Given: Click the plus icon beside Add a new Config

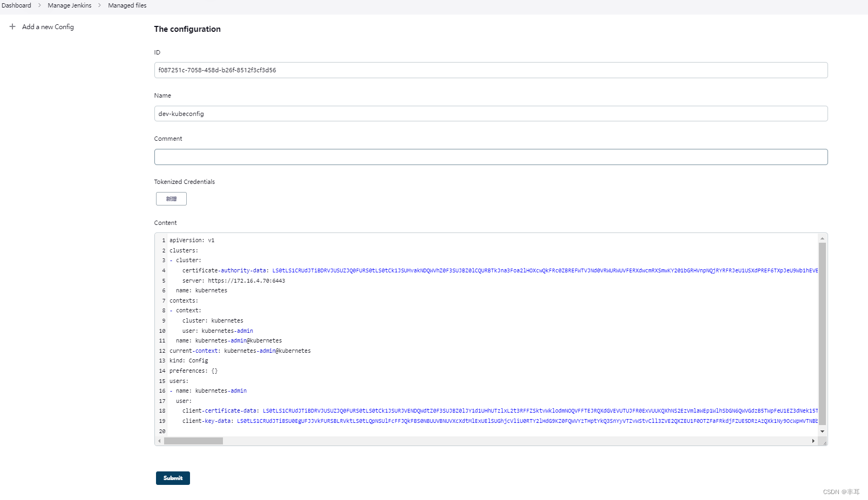Looking at the screenshot, I should (12, 26).
